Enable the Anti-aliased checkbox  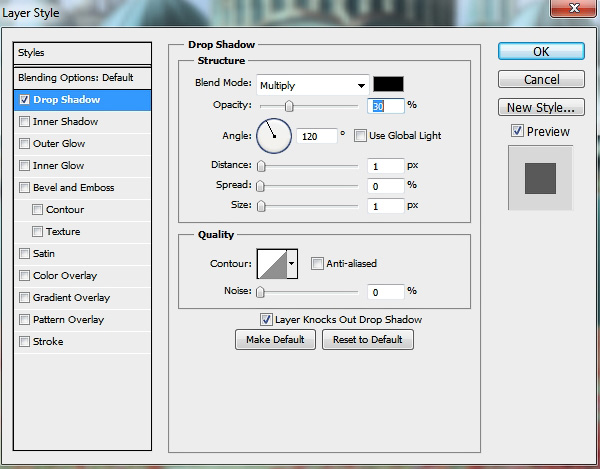pyautogui.click(x=317, y=264)
